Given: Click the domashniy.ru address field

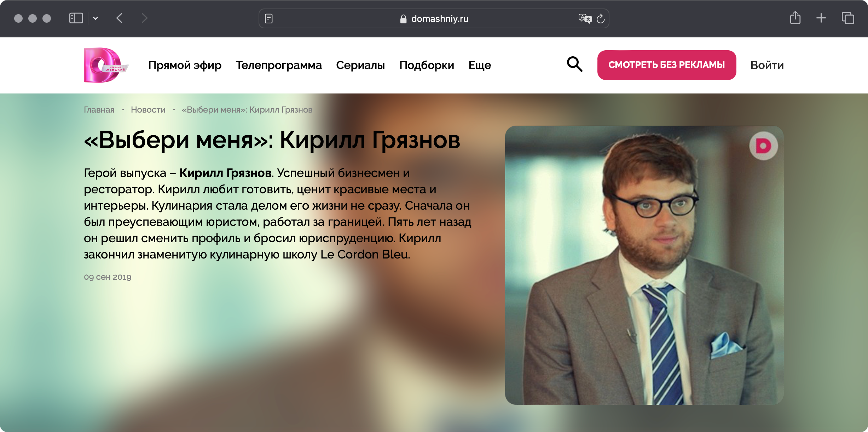Looking at the screenshot, I should [x=434, y=18].
